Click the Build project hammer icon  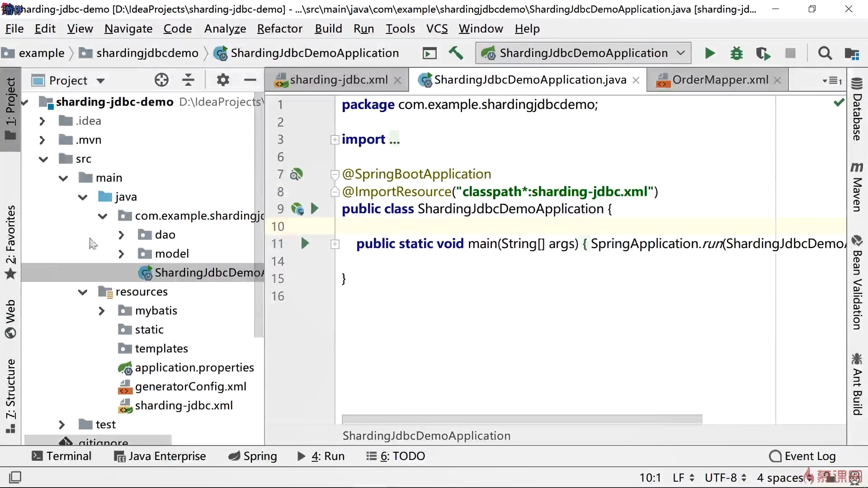pyautogui.click(x=456, y=53)
